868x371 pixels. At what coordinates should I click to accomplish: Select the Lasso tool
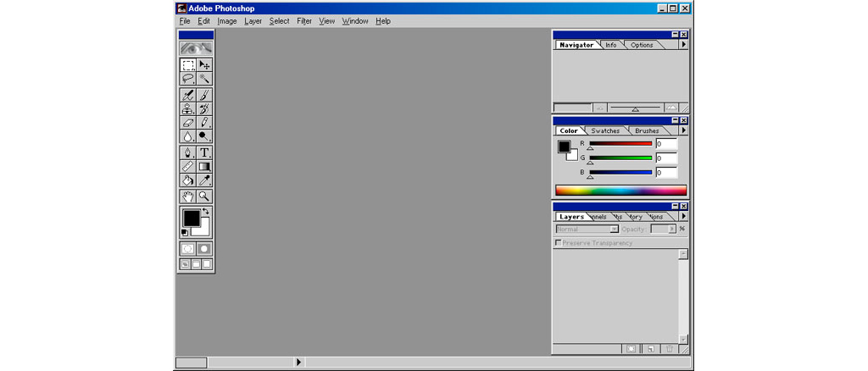pos(188,79)
